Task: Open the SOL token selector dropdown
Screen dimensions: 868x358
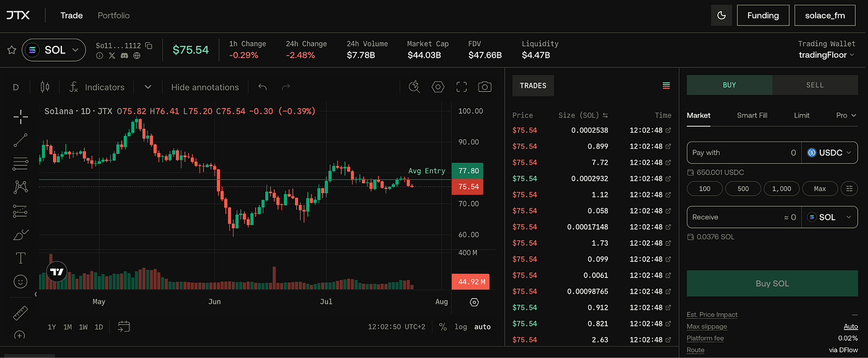Action: [53, 50]
